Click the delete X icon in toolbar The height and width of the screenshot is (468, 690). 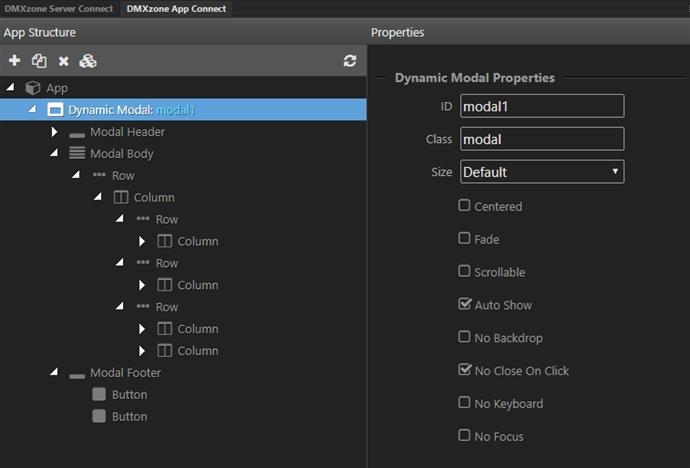(64, 61)
